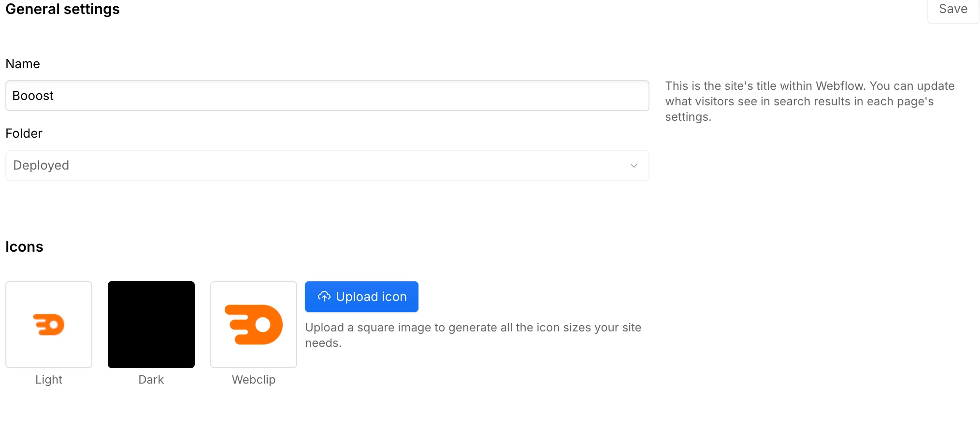Click the 'Icons' section heading

24,247
